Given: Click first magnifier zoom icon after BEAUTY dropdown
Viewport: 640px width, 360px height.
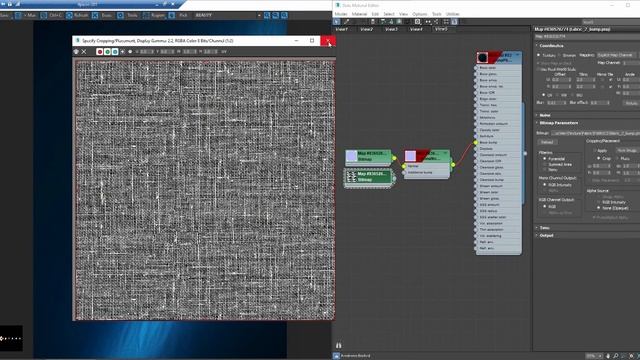Looking at the screenshot, I should pos(267,15).
